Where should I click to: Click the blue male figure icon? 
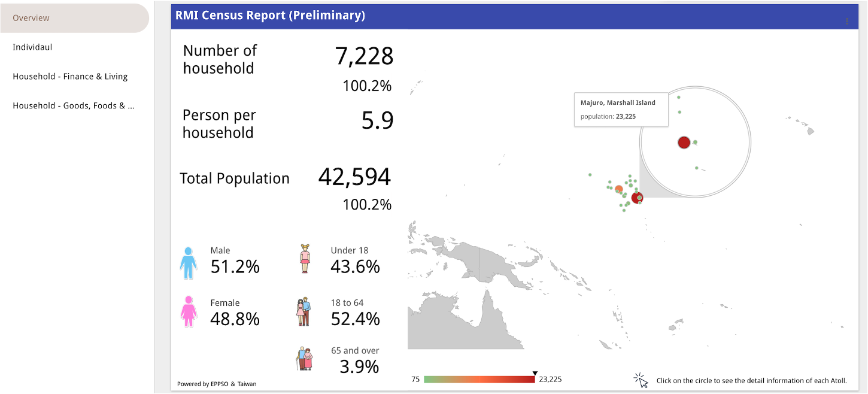coord(189,263)
